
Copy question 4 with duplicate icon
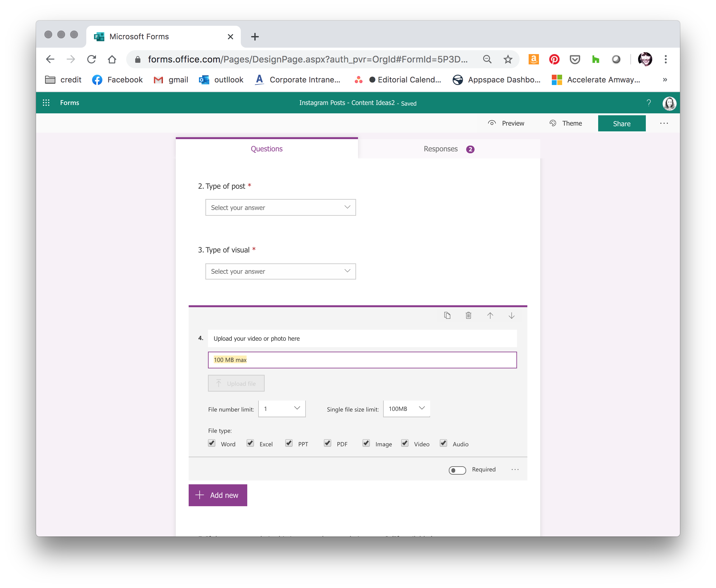(x=447, y=315)
